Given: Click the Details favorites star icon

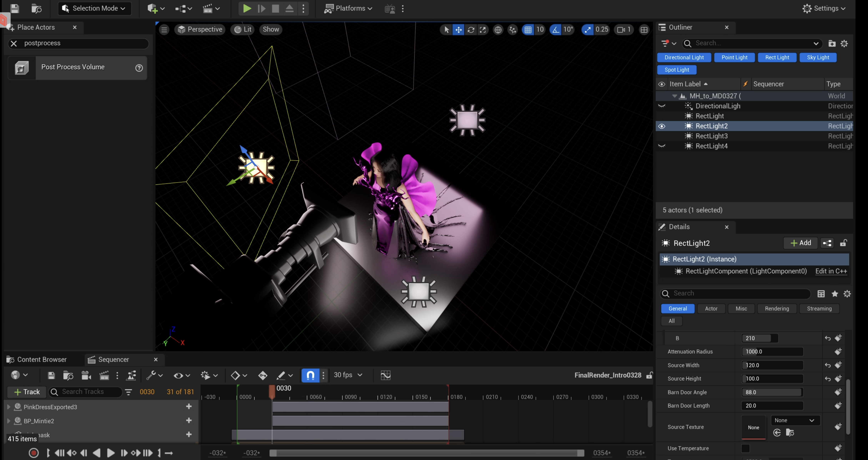Looking at the screenshot, I should (835, 294).
